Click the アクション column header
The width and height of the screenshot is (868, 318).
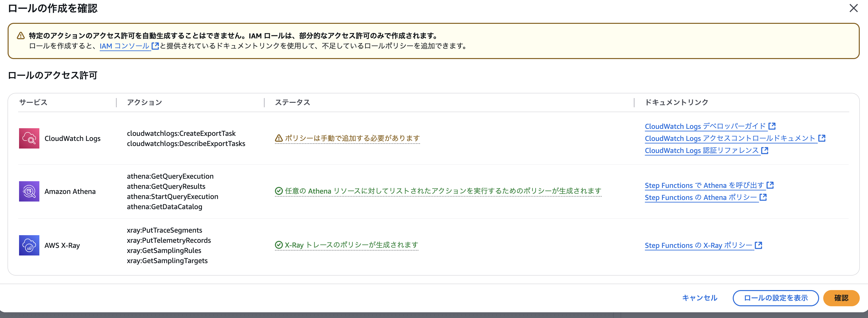pos(144,103)
